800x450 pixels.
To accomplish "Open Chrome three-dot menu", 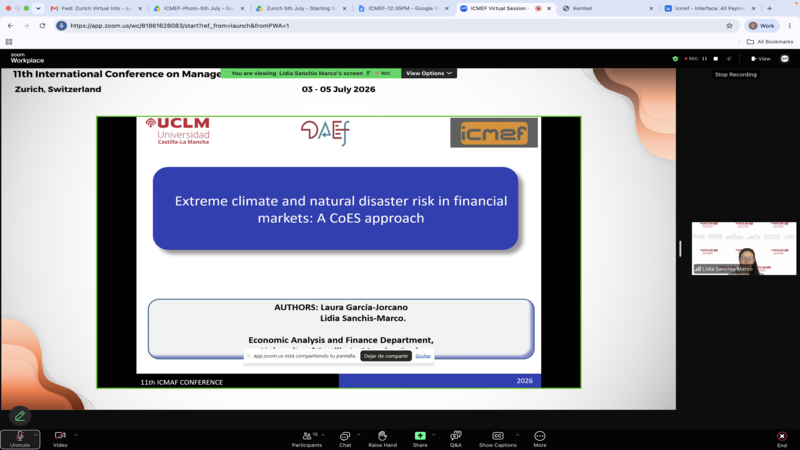I will (790, 26).
